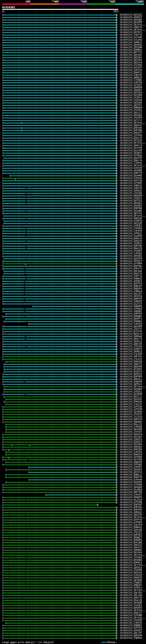Select hit UniRef100_Q8S3K2
This screenshot has width=146, height=644.
[x=131, y=55]
